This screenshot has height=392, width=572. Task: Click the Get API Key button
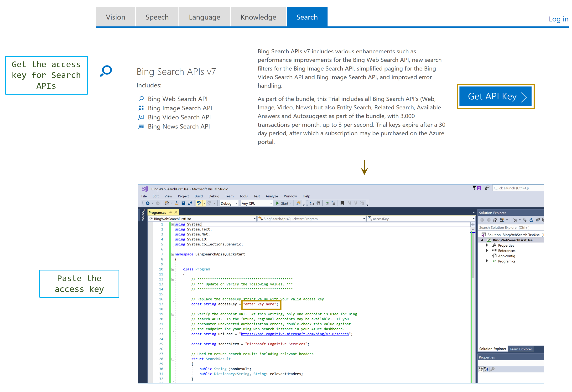[x=495, y=97]
